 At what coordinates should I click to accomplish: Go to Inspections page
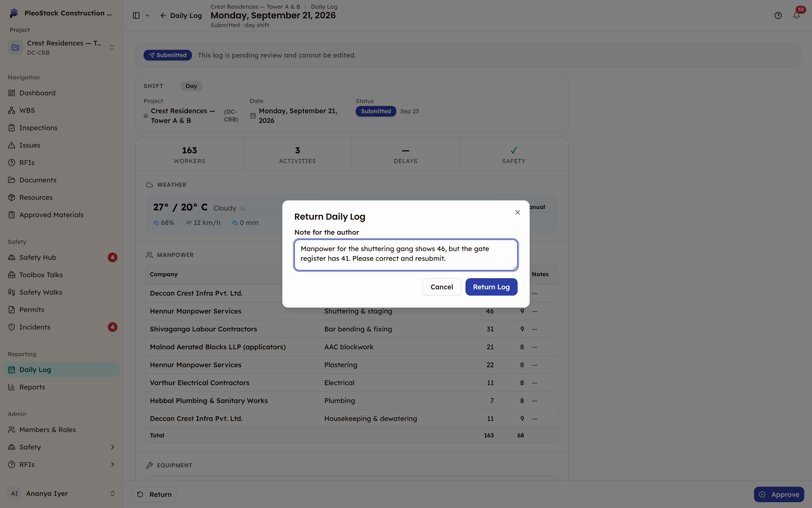tap(62, 128)
